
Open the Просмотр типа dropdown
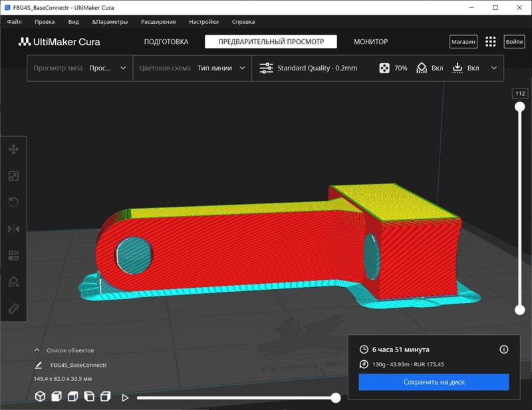click(80, 68)
